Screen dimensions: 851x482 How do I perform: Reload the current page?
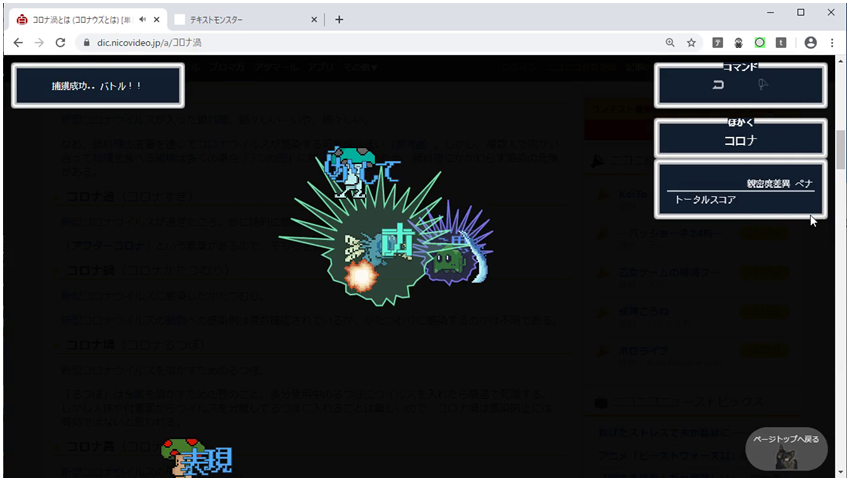click(x=60, y=42)
